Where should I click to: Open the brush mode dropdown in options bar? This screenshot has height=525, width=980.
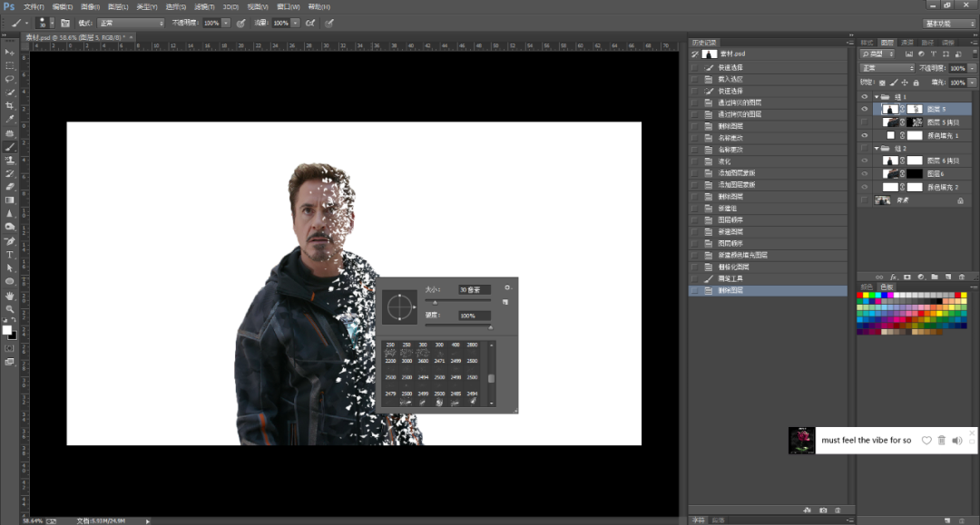132,23
